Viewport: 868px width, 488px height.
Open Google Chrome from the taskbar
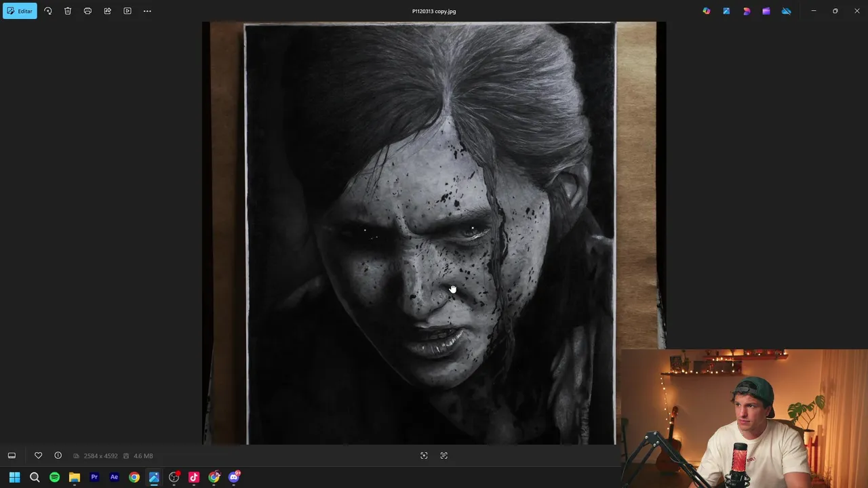tap(134, 477)
